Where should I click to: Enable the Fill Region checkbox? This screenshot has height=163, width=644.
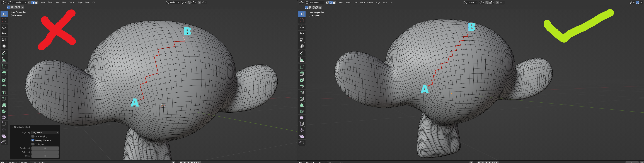point(33,144)
